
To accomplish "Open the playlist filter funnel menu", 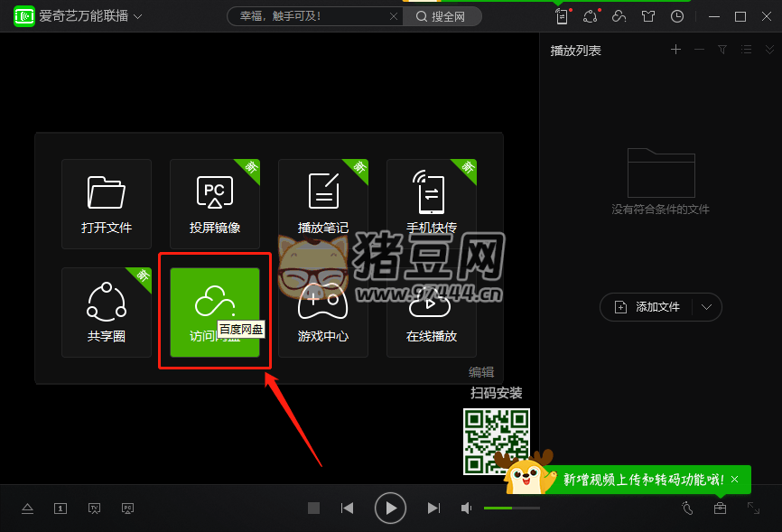I will [x=722, y=50].
